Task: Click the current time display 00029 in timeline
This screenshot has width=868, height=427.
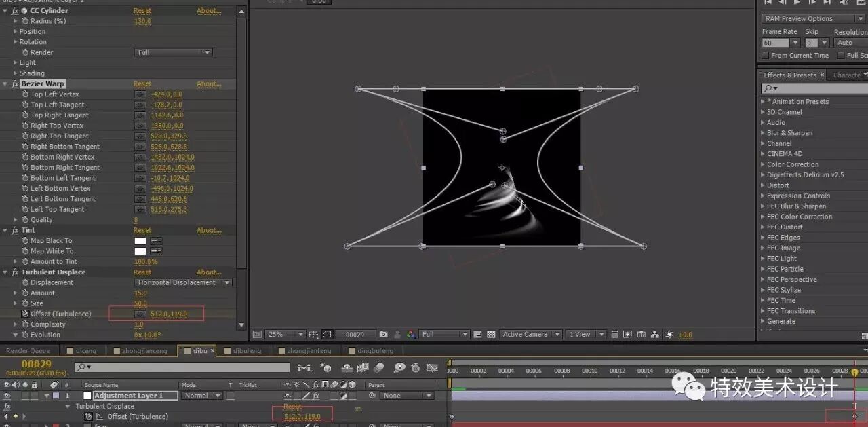Action: tap(35, 365)
